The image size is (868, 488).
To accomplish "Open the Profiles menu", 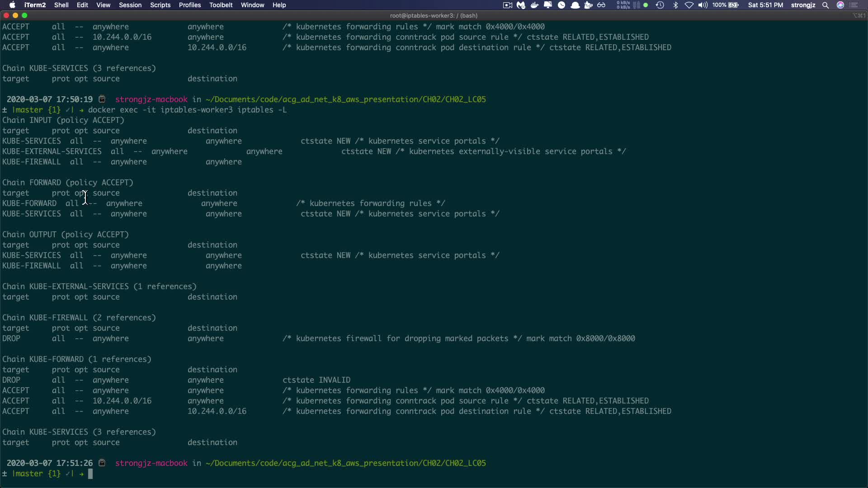I will pos(189,5).
